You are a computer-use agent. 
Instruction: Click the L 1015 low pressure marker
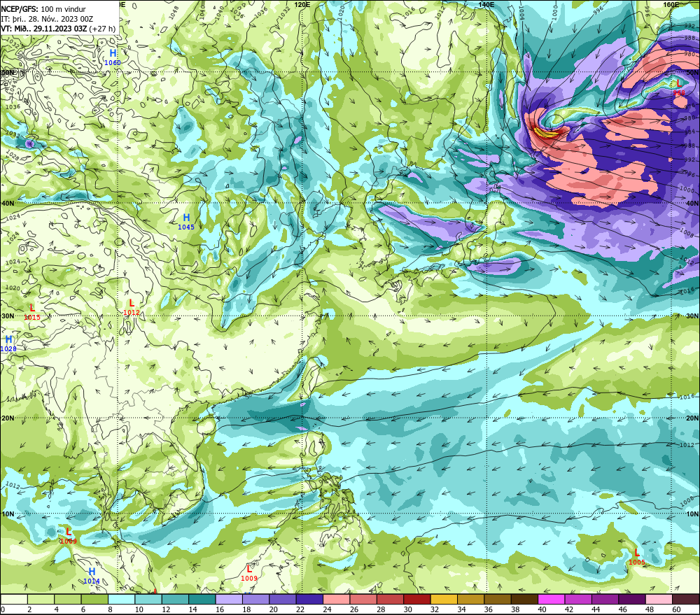click(x=32, y=312)
